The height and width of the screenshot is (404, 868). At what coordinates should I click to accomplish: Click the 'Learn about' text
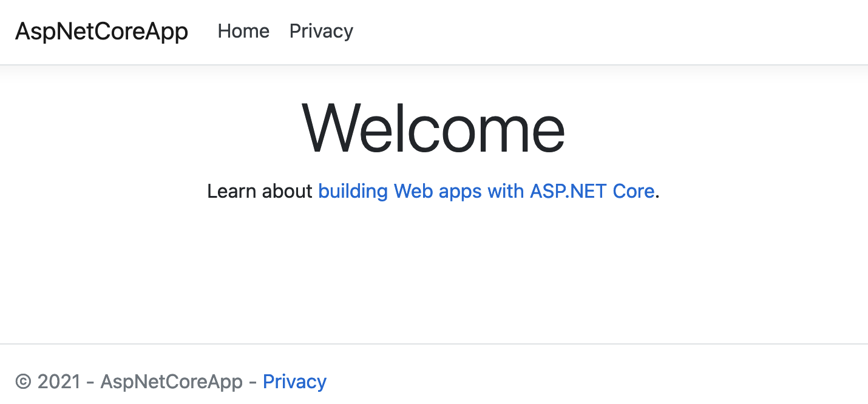260,191
